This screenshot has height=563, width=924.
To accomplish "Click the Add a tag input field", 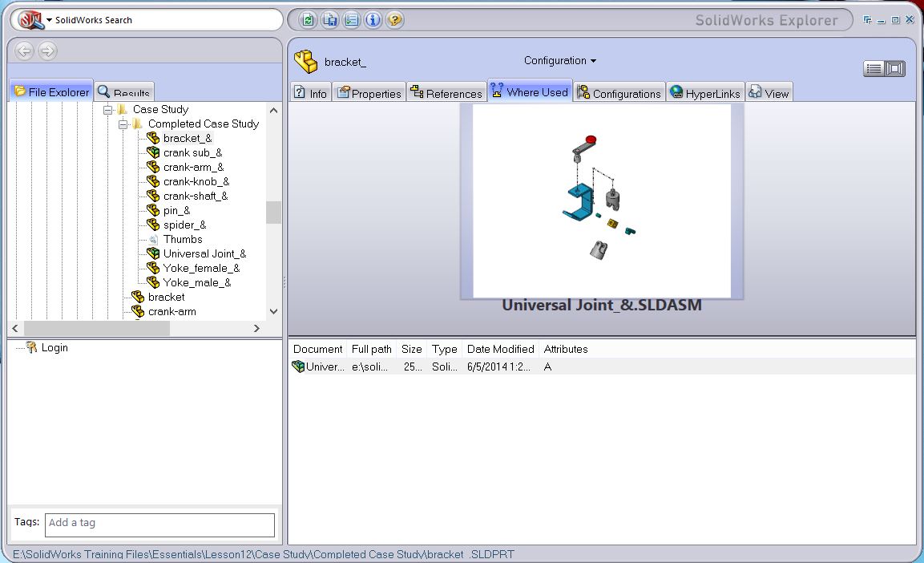I will (159, 525).
